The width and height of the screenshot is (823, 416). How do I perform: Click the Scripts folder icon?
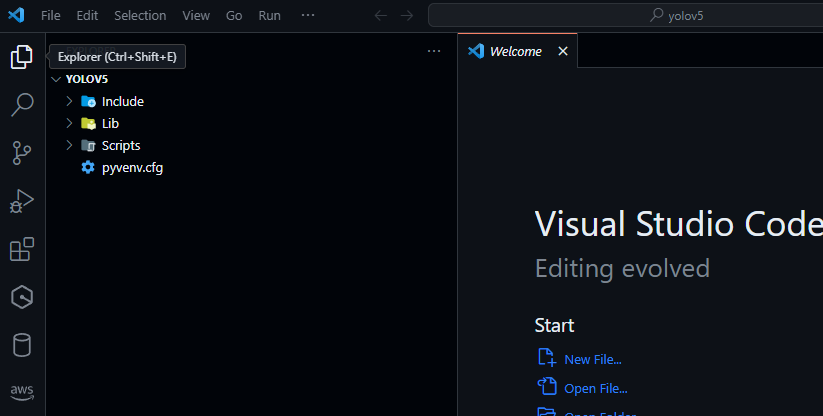tap(88, 145)
